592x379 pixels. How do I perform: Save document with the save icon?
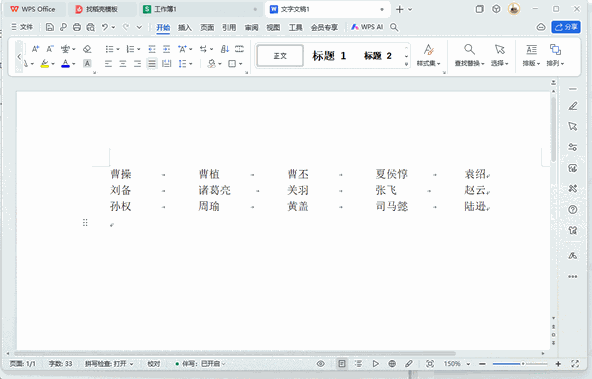(x=49, y=27)
